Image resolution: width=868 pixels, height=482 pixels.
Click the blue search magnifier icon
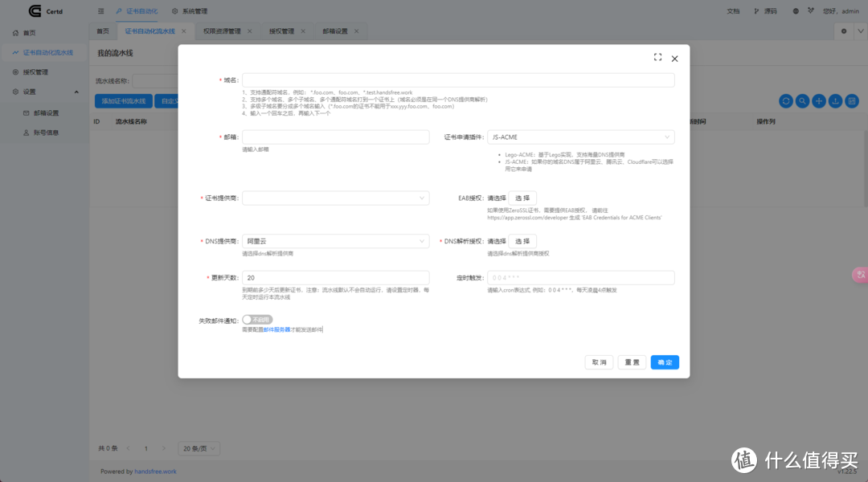pyautogui.click(x=802, y=100)
